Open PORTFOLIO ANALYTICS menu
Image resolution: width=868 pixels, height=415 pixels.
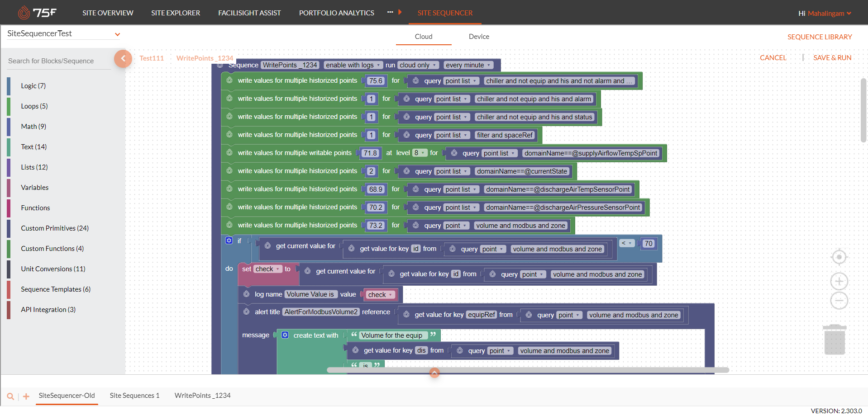click(337, 13)
